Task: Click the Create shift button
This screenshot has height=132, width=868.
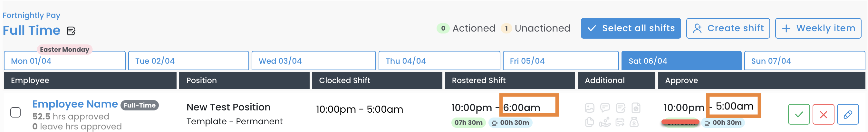Action: point(728,28)
